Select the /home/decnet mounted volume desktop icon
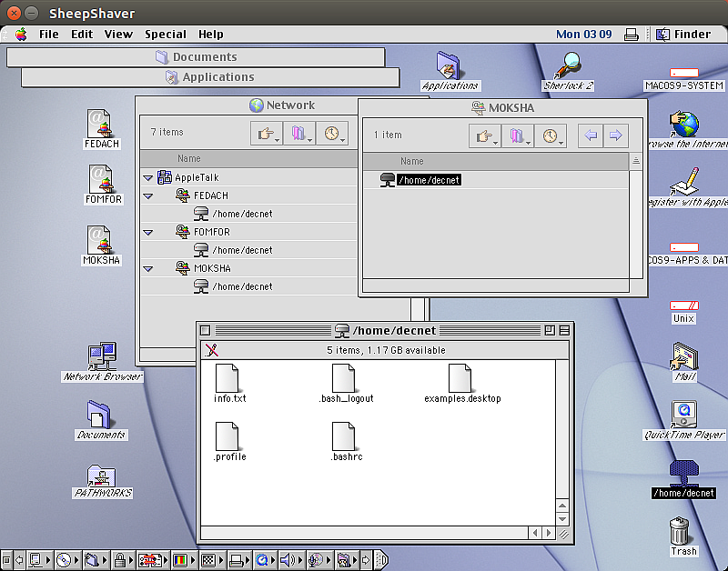The width and height of the screenshot is (728, 571). (684, 479)
